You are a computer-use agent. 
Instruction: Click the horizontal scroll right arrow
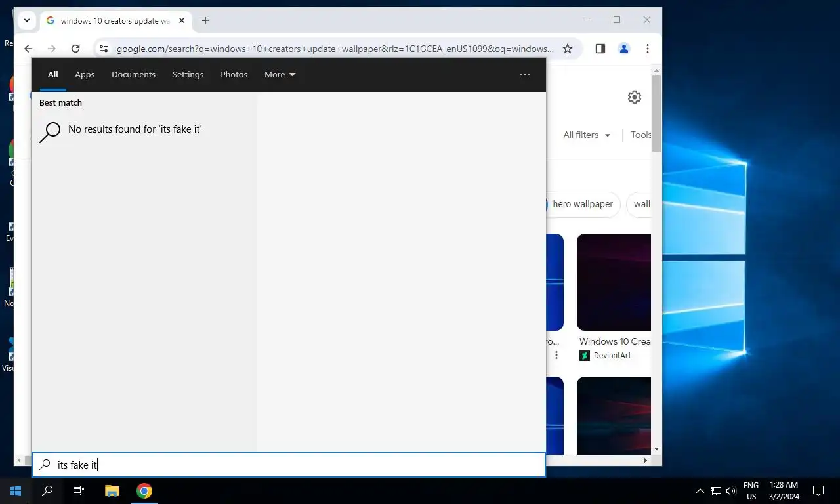tap(645, 461)
